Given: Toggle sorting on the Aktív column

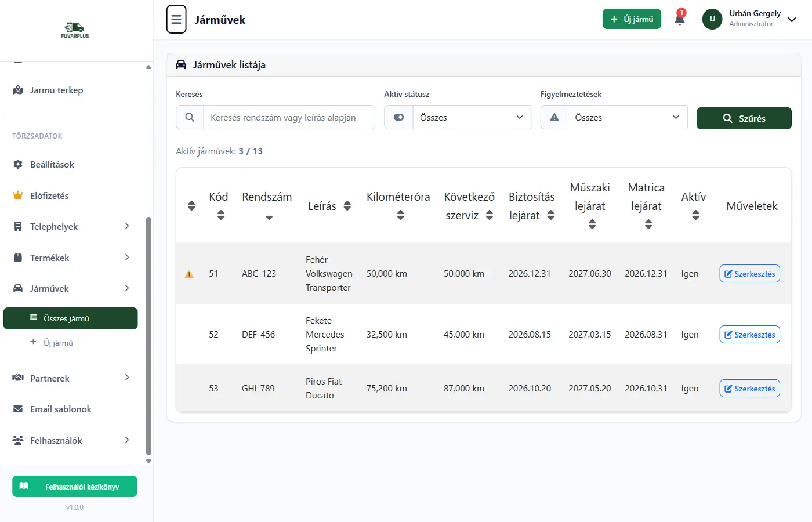Looking at the screenshot, I should [x=695, y=215].
